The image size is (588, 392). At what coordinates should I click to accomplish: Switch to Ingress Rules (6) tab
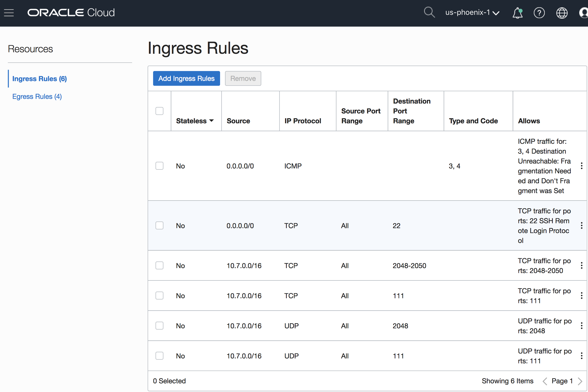click(x=39, y=79)
